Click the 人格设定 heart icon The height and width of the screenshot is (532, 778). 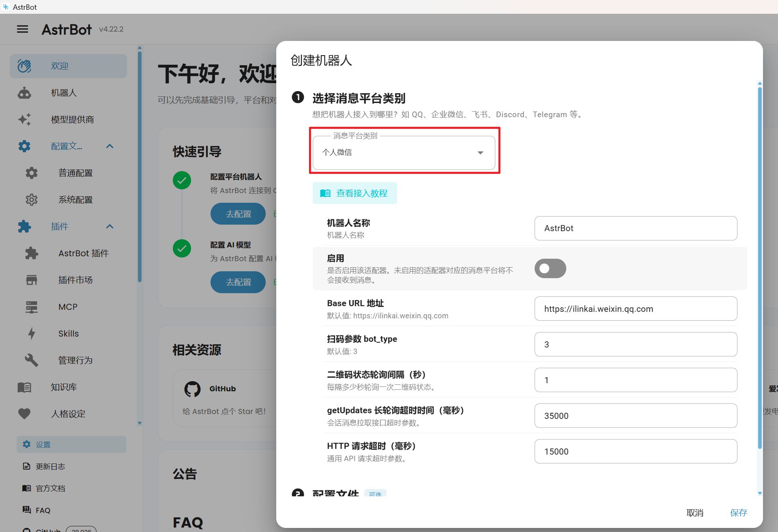[x=24, y=414]
